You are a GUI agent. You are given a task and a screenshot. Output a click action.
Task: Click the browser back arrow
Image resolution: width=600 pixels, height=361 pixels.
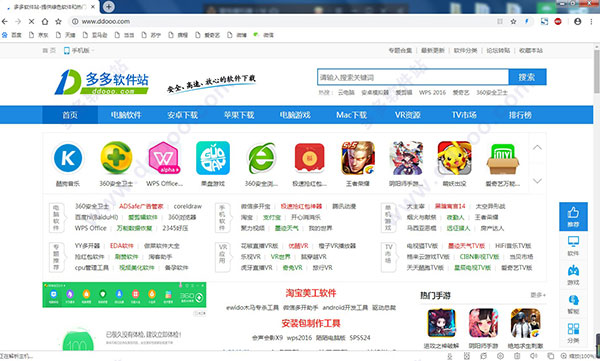[x=5, y=21]
